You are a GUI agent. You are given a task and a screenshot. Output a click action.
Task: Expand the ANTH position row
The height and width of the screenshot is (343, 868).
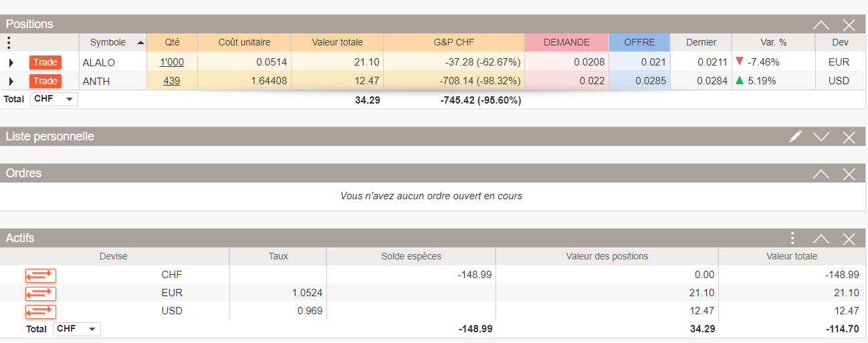pos(11,82)
